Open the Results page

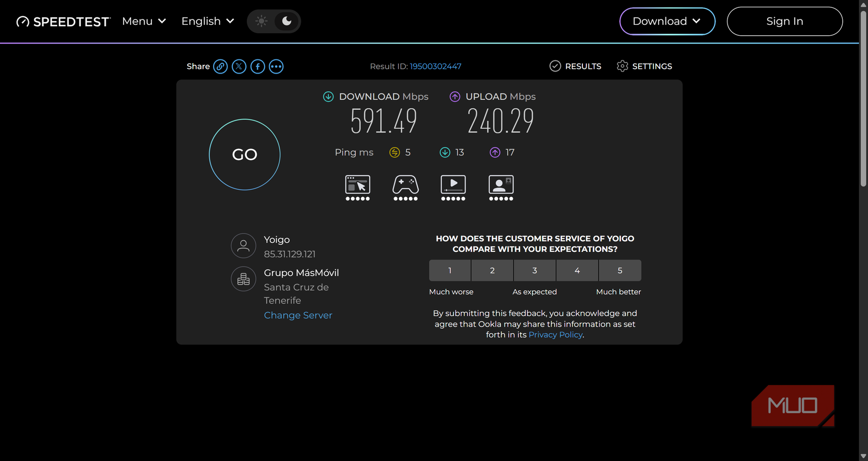coord(575,66)
